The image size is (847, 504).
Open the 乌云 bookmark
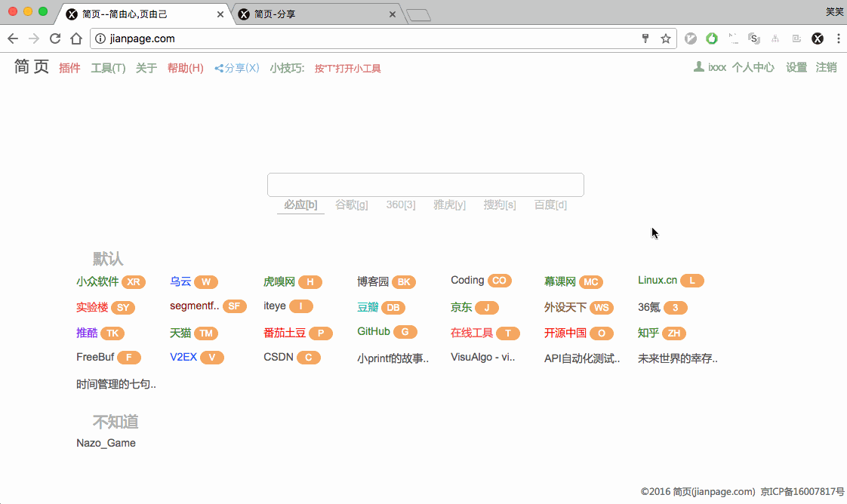[180, 281]
